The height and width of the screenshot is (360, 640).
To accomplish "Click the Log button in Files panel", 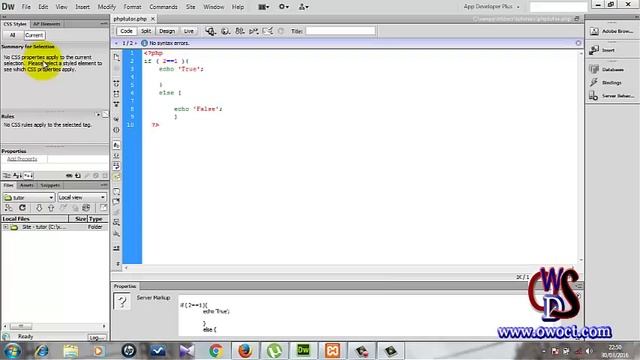I will 96,338.
